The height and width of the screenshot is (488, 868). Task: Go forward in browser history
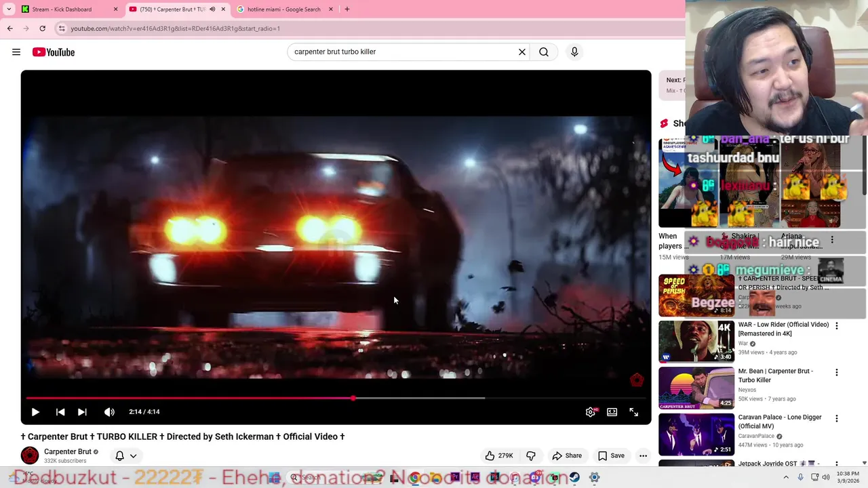click(x=26, y=28)
